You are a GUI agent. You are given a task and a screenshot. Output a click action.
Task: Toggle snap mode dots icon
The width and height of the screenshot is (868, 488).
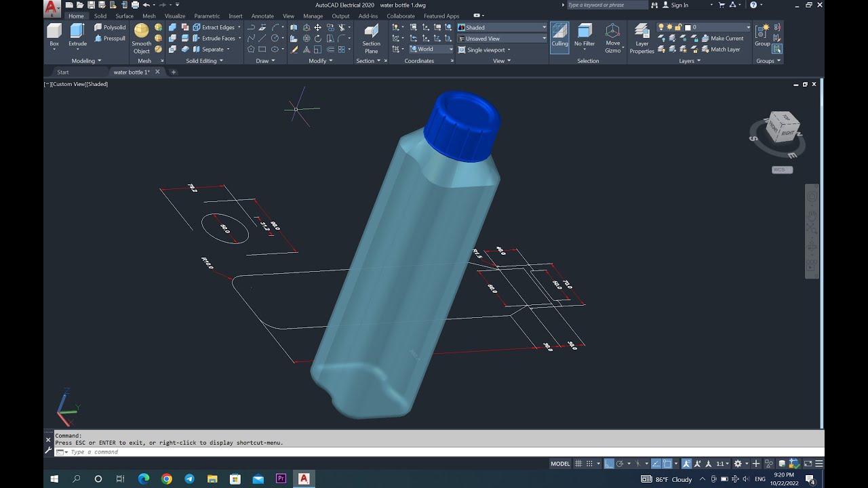coord(591,464)
